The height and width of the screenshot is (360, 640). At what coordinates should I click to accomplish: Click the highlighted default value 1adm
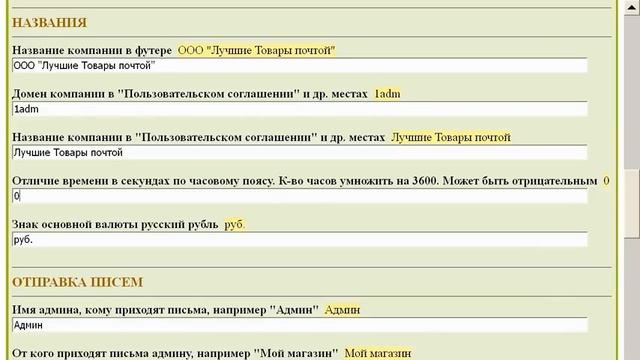coord(387,94)
